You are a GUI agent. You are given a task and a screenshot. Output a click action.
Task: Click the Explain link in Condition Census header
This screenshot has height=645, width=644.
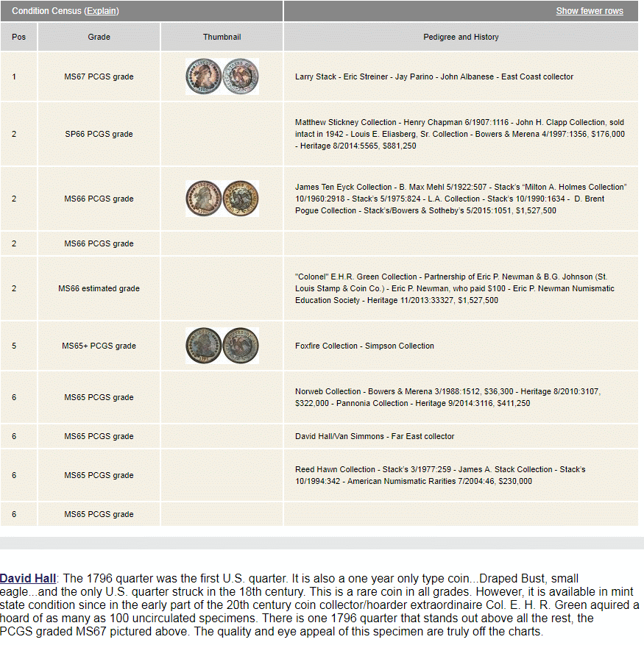[102, 11]
